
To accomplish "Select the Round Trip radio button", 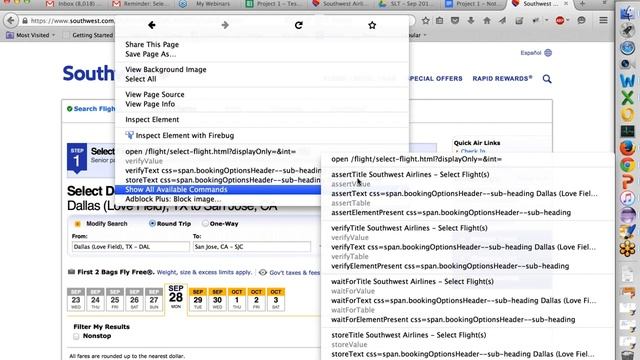I will (x=152, y=223).
